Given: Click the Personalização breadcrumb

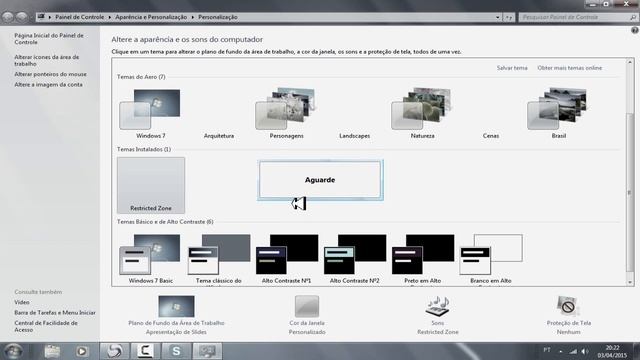Looking at the screenshot, I should 218,17.
